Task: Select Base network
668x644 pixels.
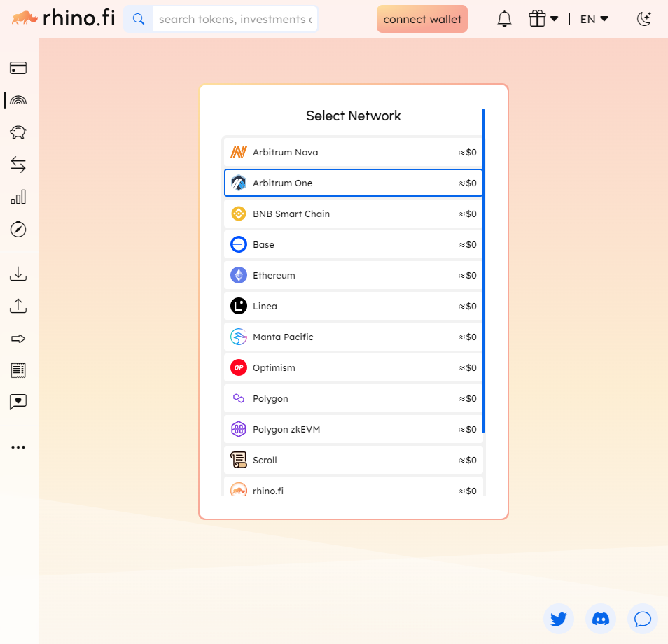Action: coord(353,244)
